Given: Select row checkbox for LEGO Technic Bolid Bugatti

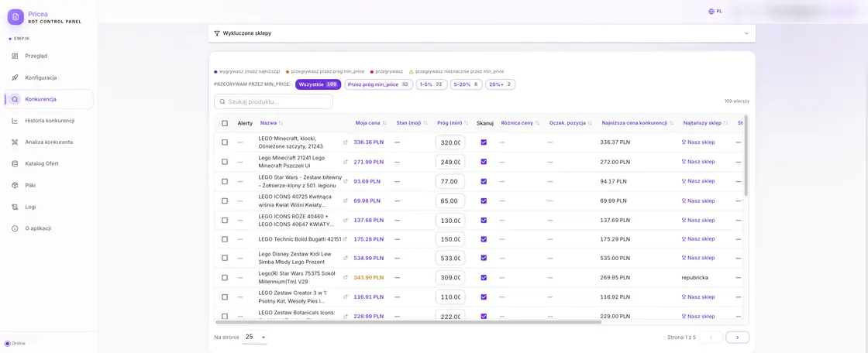Looking at the screenshot, I should [x=225, y=239].
